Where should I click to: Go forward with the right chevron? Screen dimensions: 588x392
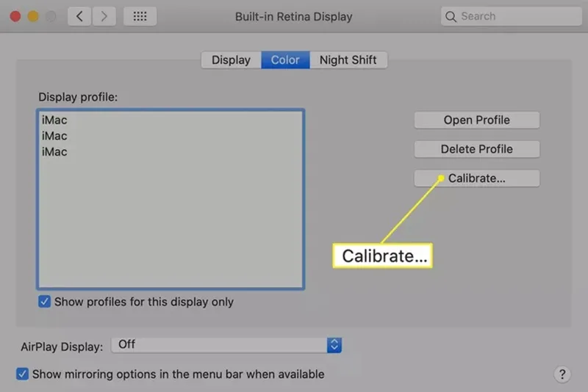coord(104,16)
